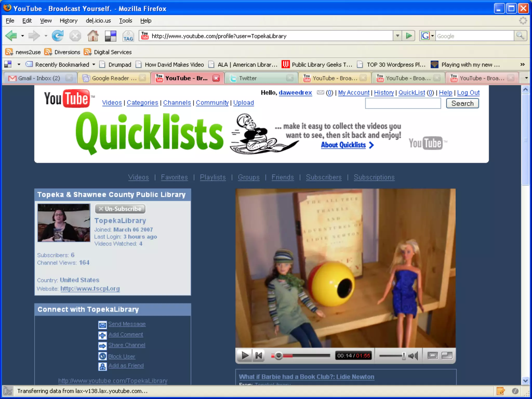
Task: Click the YouTube Search button
Action: click(462, 103)
